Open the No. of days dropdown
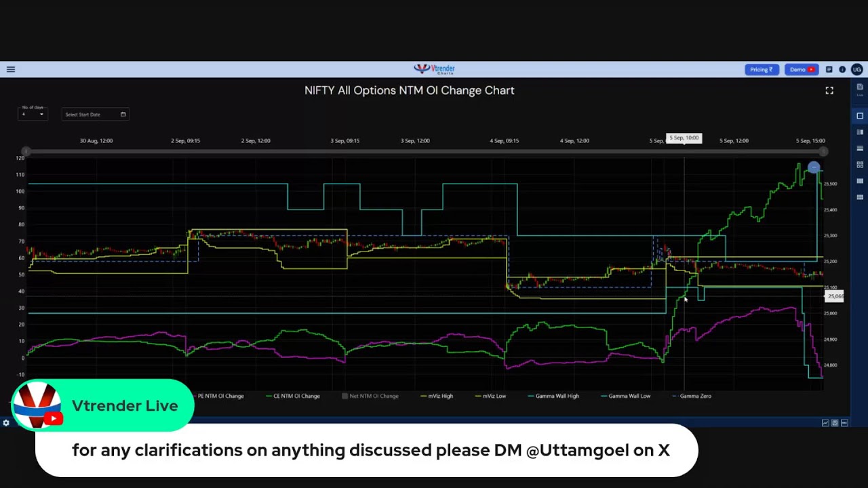This screenshot has width=868, height=488. pos(33,113)
